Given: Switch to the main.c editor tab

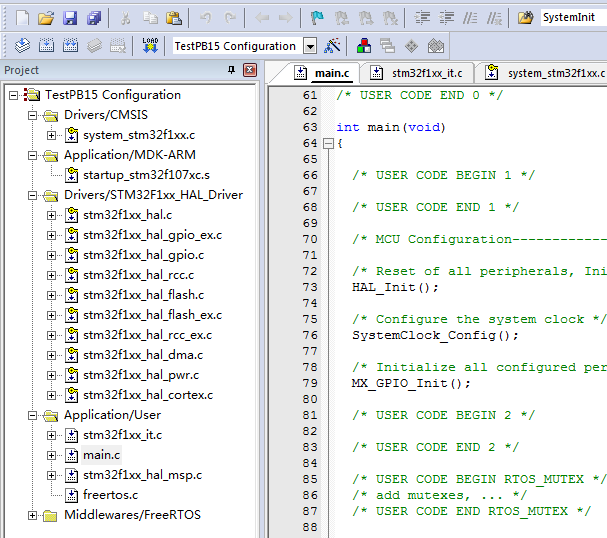Looking at the screenshot, I should [322, 73].
